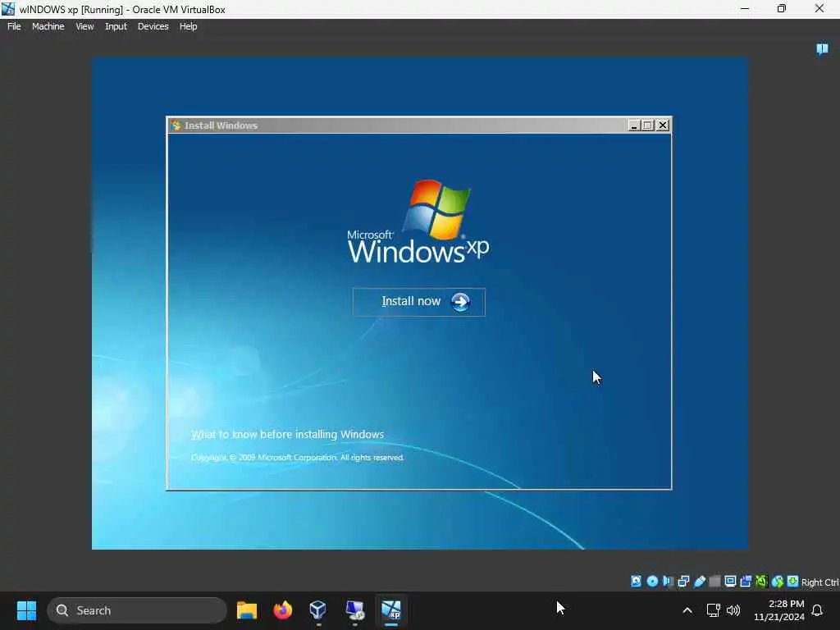Minimize the Install Windows dialog
The height and width of the screenshot is (630, 840).
tap(634, 126)
